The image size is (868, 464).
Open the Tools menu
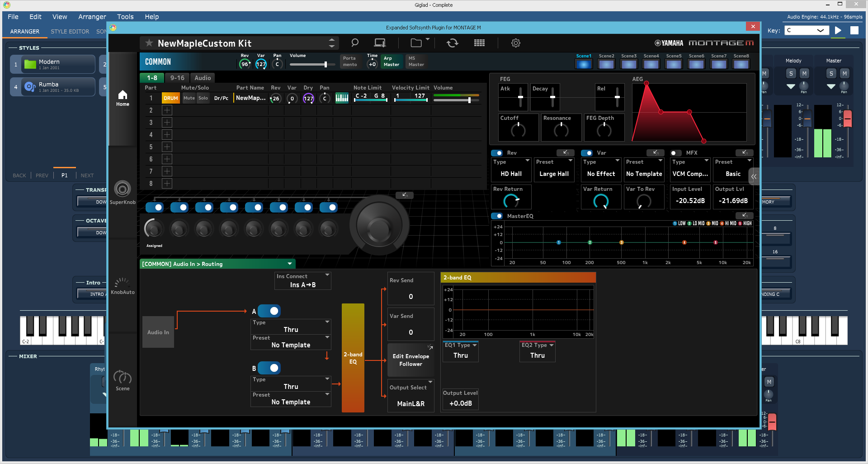coord(125,17)
